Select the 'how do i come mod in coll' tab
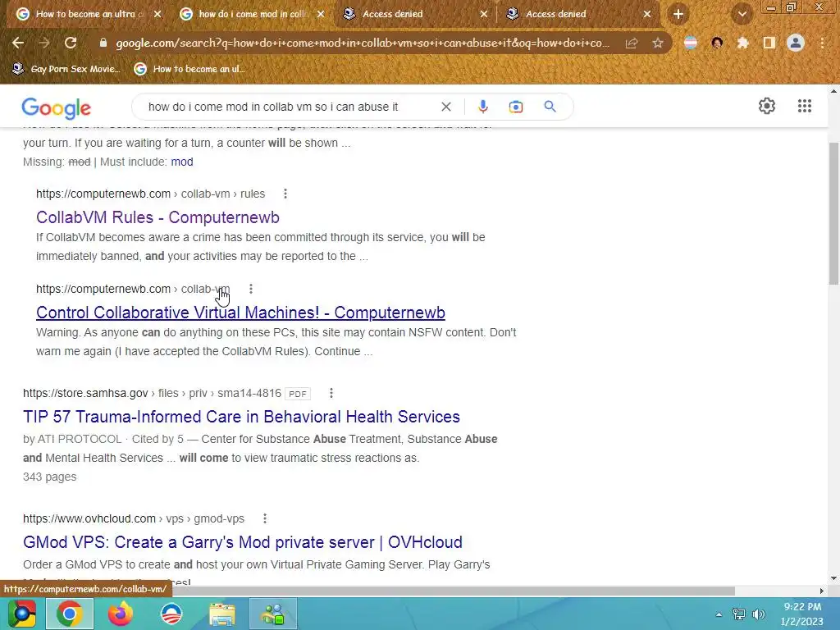840x630 pixels. pos(252,14)
